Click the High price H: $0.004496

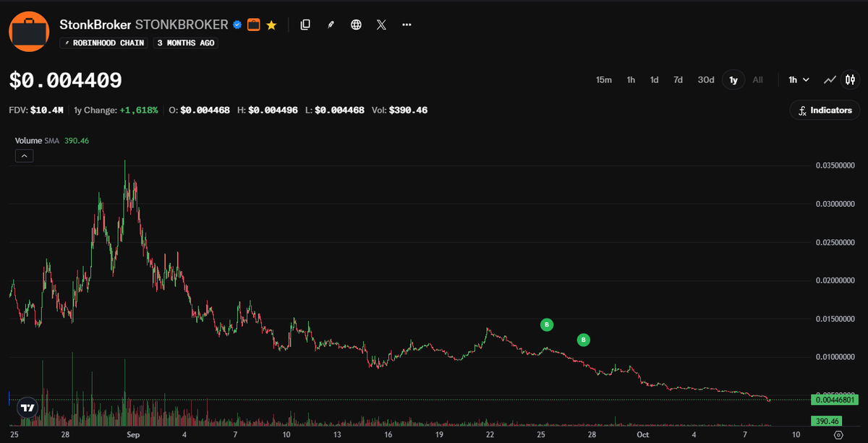(x=268, y=111)
